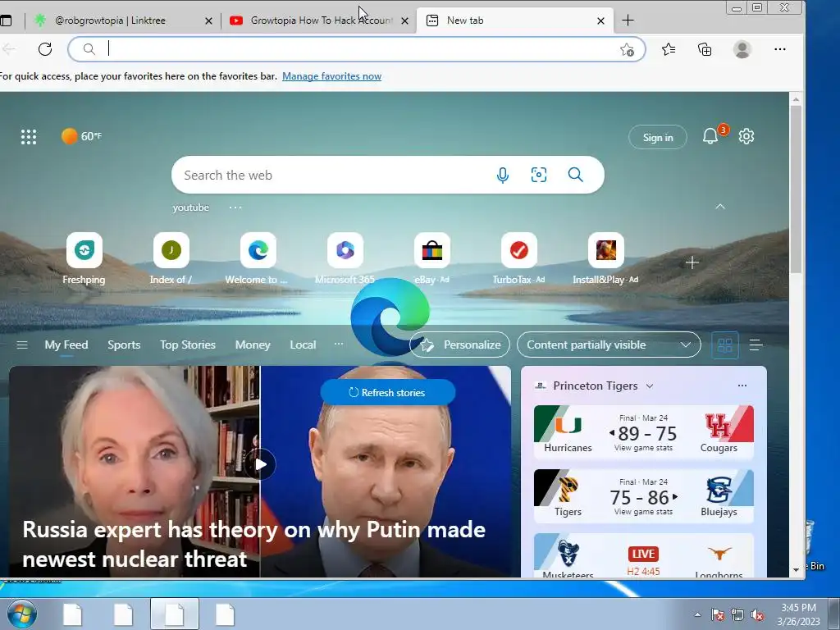The width and height of the screenshot is (840, 630).
Task: Open the Welcome to Edge quick link
Action: click(258, 258)
